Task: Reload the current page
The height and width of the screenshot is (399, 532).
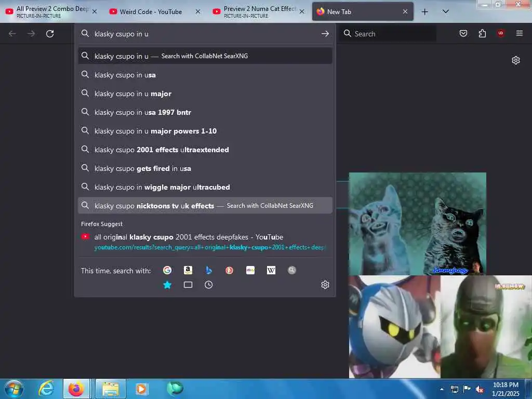Action: click(x=50, y=34)
